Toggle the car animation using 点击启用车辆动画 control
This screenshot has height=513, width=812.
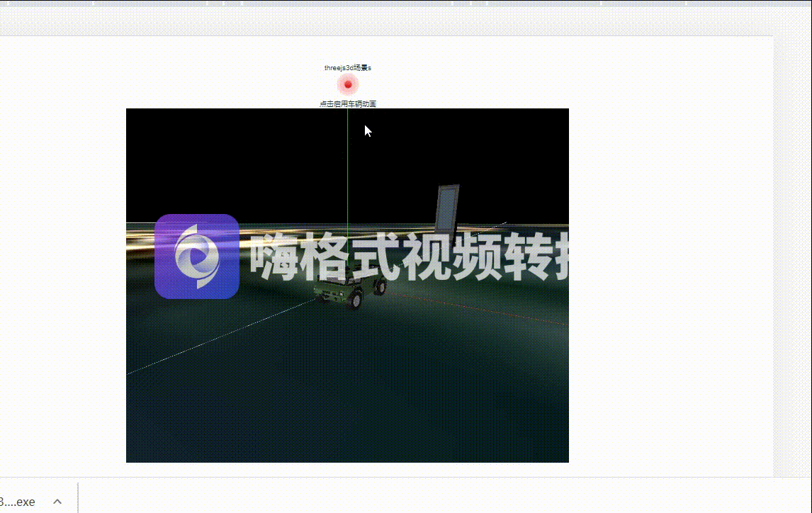pyautogui.click(x=348, y=103)
